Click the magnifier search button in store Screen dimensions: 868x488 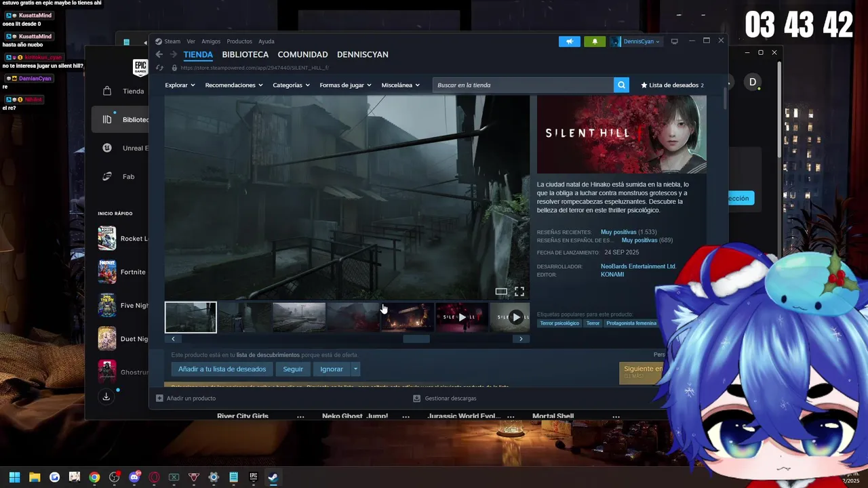[x=621, y=85]
